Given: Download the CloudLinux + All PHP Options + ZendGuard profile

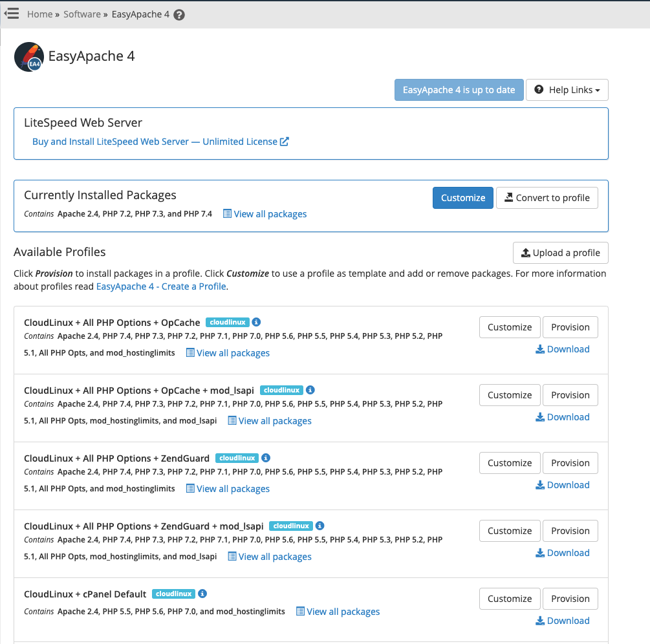Looking at the screenshot, I should pyautogui.click(x=563, y=486).
